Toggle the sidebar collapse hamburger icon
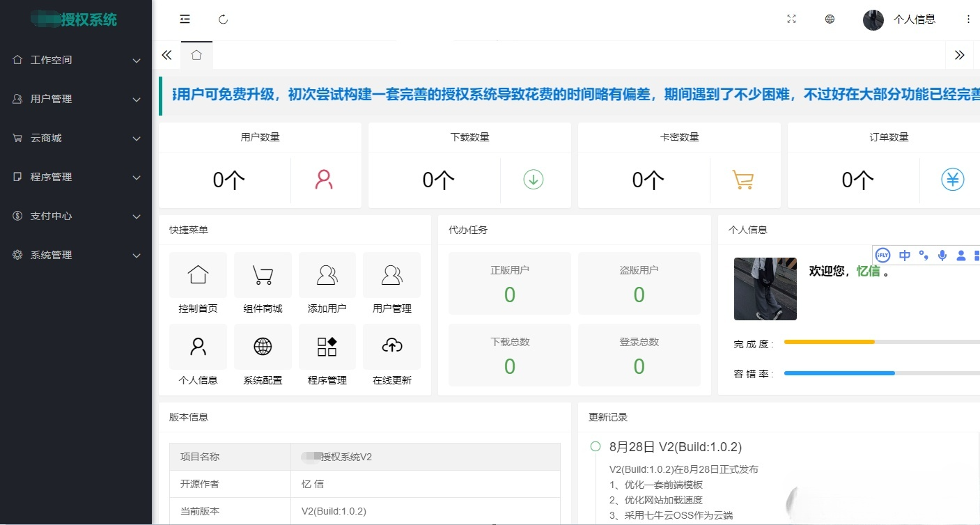Image resolution: width=980 pixels, height=525 pixels. (185, 19)
